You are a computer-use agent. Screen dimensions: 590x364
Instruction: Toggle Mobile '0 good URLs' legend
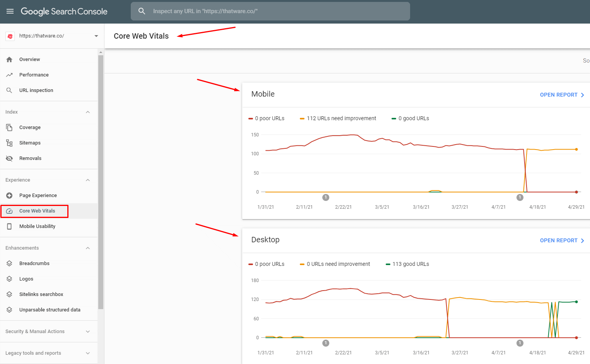pyautogui.click(x=410, y=119)
